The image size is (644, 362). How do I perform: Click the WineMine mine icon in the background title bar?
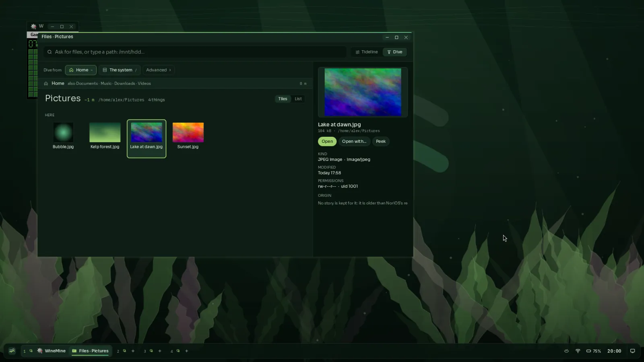[x=34, y=27]
